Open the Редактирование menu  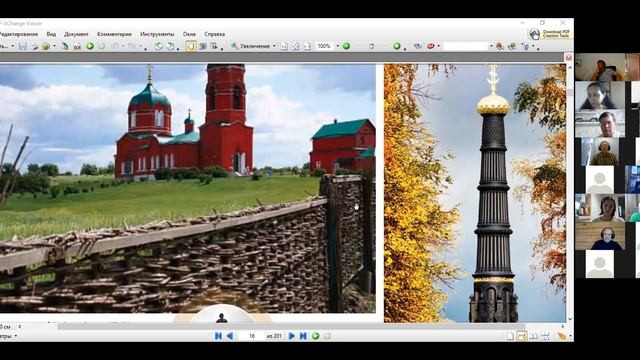pyautogui.click(x=19, y=34)
